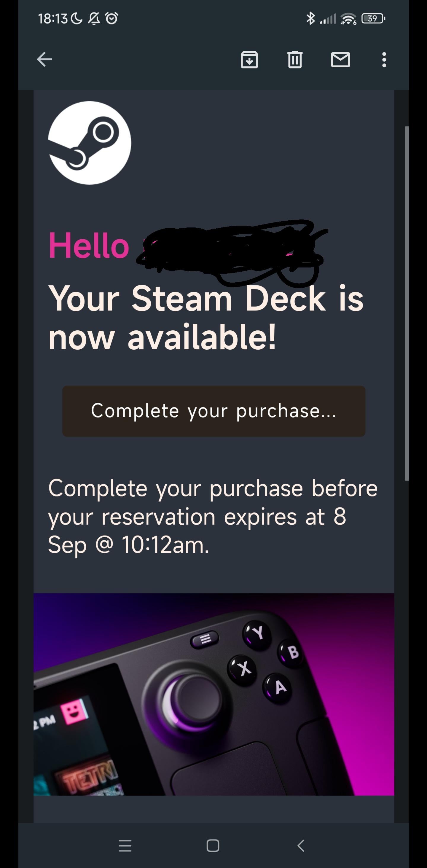
Task: Tap the Steam Deck promotional image
Action: pos(214,694)
